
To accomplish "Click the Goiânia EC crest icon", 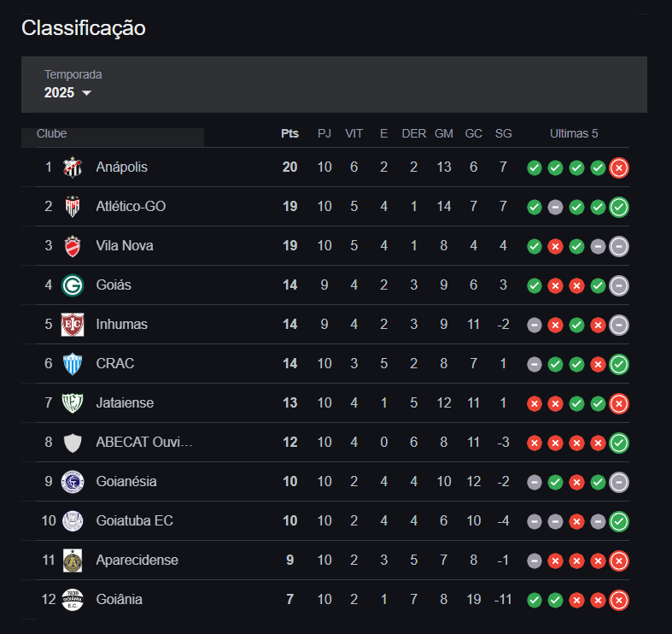I will tap(73, 600).
